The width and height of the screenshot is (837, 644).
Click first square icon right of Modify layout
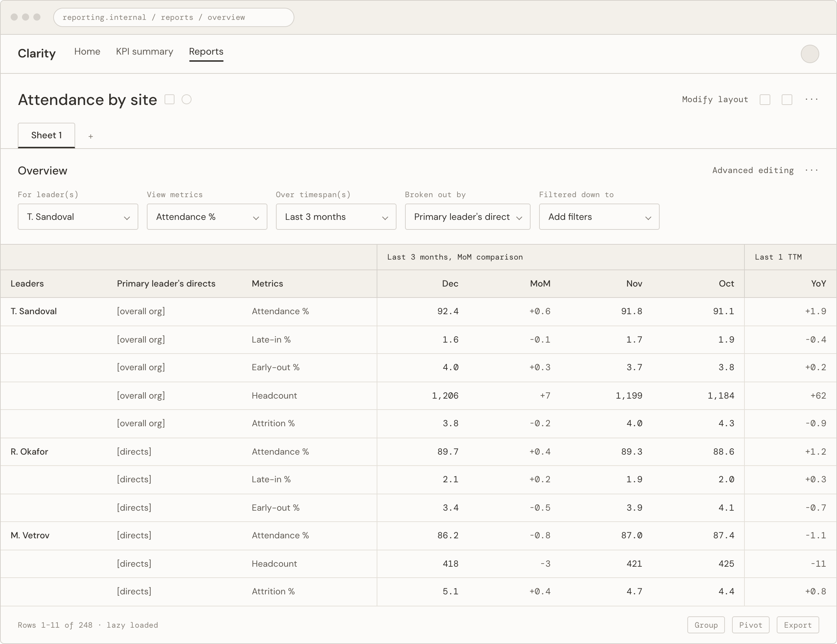(765, 100)
